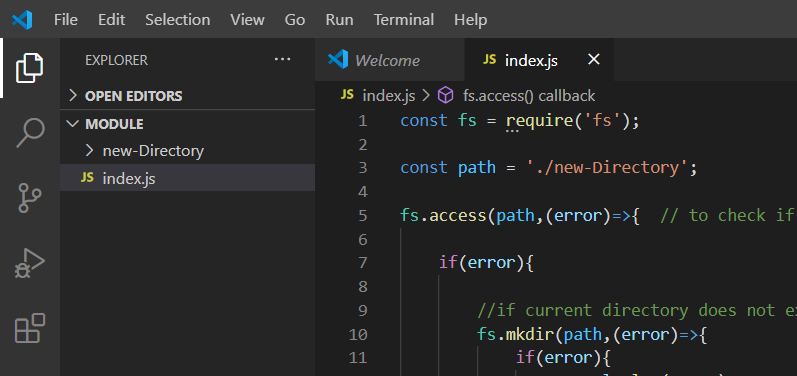797x376 pixels.
Task: Click index.js in the breadcrumb path
Action: point(389,96)
